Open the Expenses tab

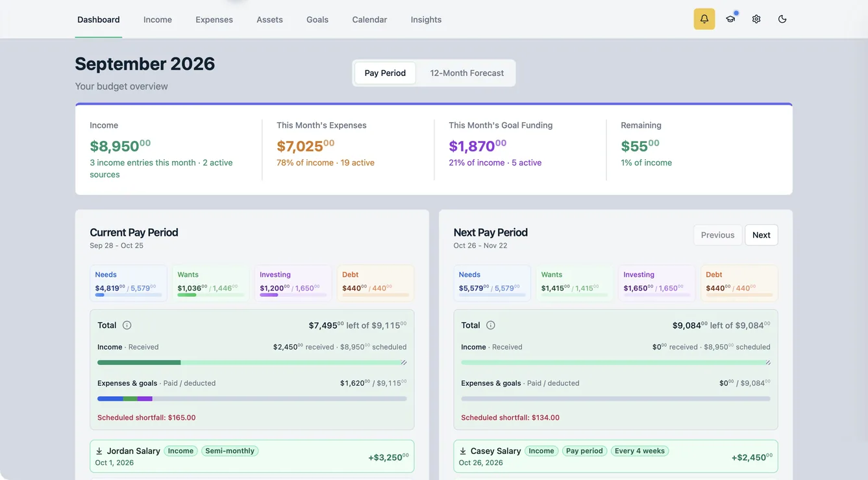tap(214, 19)
